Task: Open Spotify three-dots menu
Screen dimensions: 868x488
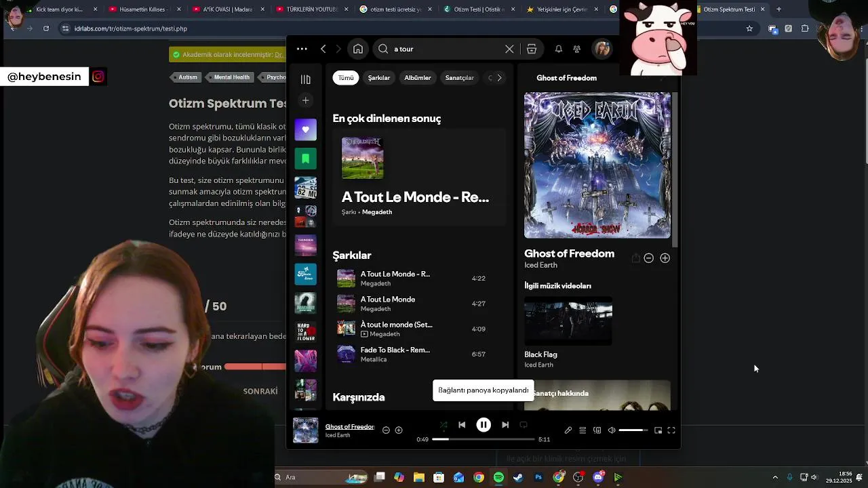Action: click(x=302, y=49)
